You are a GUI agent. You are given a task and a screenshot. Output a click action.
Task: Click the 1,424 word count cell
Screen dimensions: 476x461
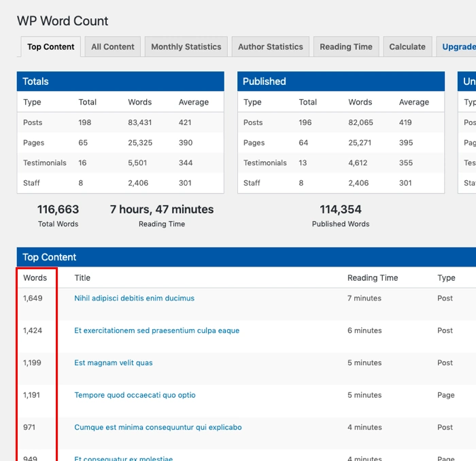[x=33, y=330]
